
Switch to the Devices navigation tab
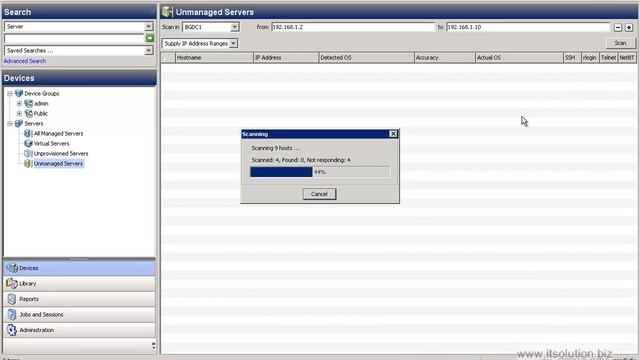pos(79,268)
